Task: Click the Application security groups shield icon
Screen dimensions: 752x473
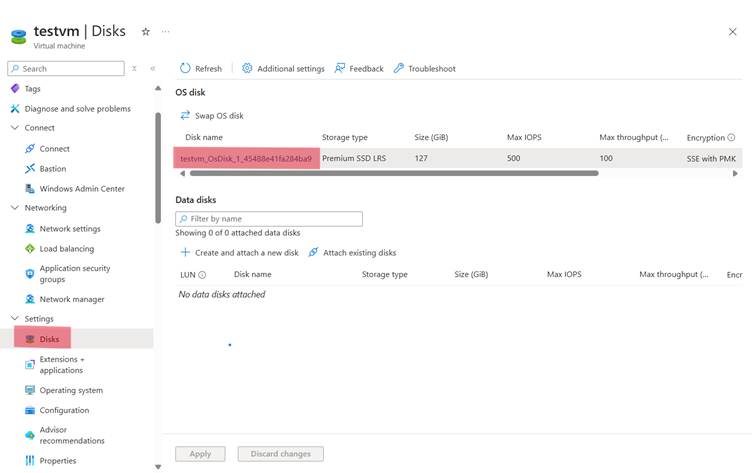Action: [x=30, y=273]
